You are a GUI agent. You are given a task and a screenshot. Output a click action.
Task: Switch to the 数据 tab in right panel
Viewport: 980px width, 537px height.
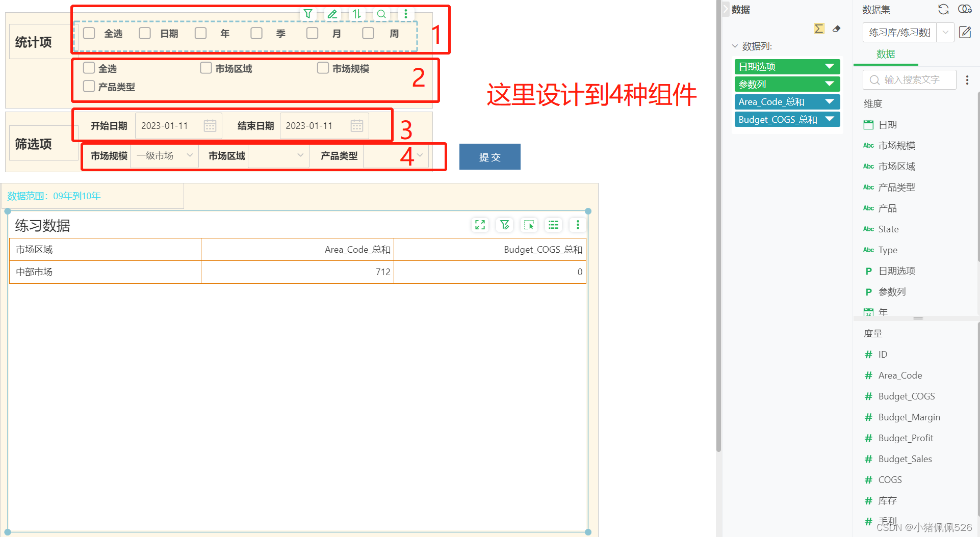(886, 54)
